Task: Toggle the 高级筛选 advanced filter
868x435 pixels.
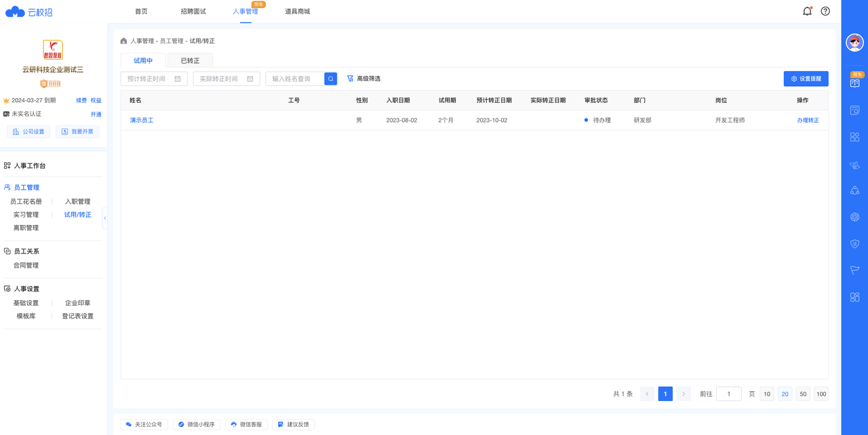Action: (x=364, y=78)
